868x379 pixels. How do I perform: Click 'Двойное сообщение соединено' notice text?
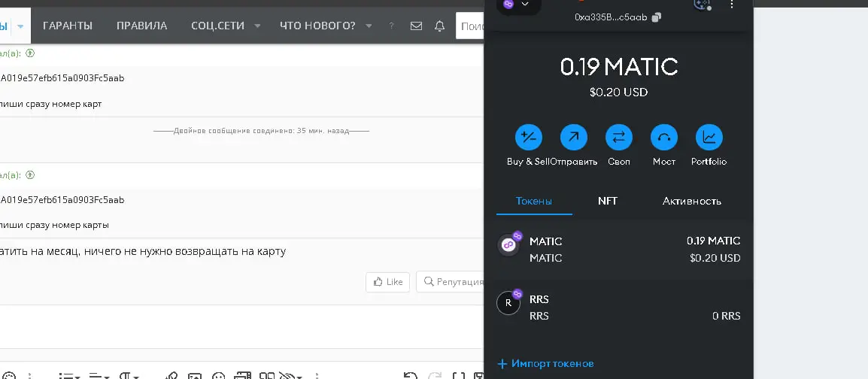click(x=261, y=131)
